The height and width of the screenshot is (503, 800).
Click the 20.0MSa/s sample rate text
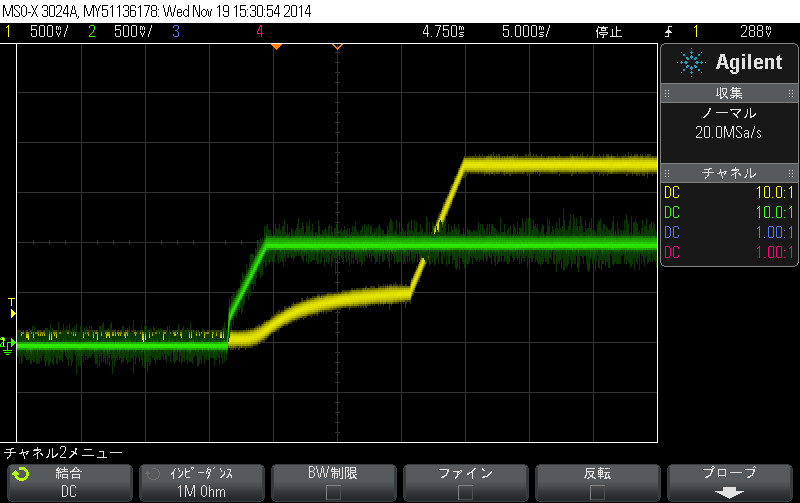pos(729,133)
